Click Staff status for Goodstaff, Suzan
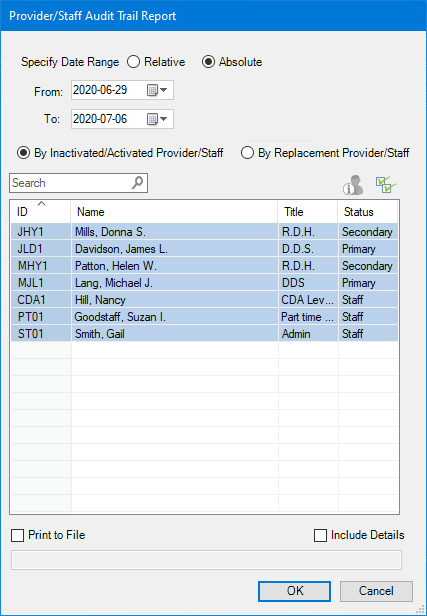The width and height of the screenshot is (427, 616). (368, 317)
